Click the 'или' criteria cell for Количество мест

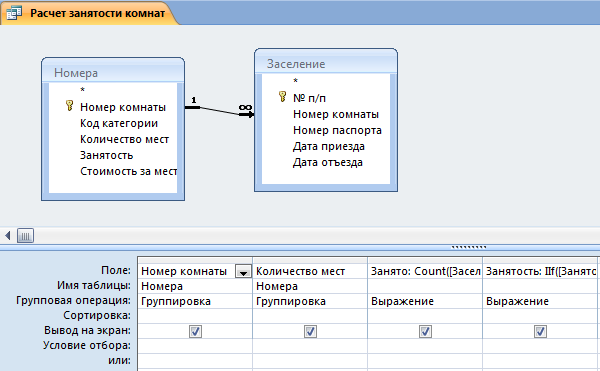click(x=310, y=361)
